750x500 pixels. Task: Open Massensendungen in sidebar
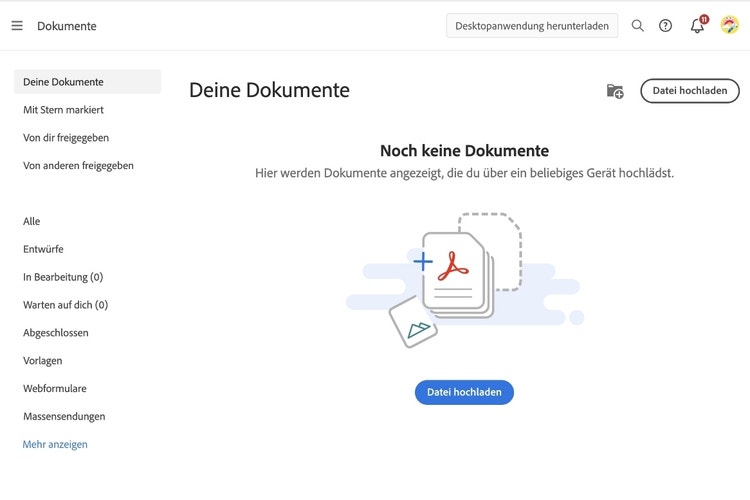click(x=64, y=416)
